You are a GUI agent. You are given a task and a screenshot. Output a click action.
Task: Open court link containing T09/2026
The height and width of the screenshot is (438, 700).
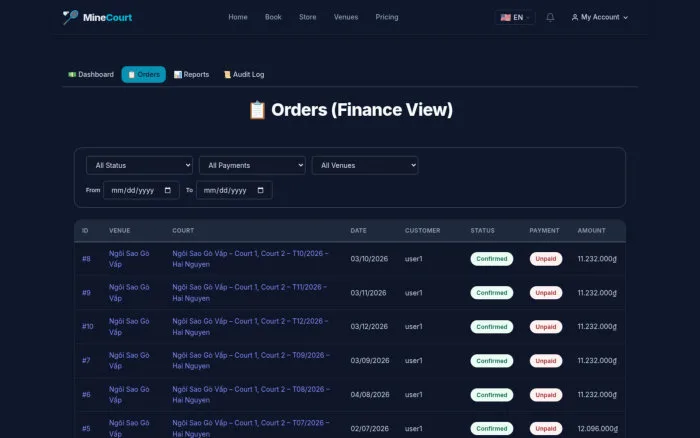pos(251,361)
